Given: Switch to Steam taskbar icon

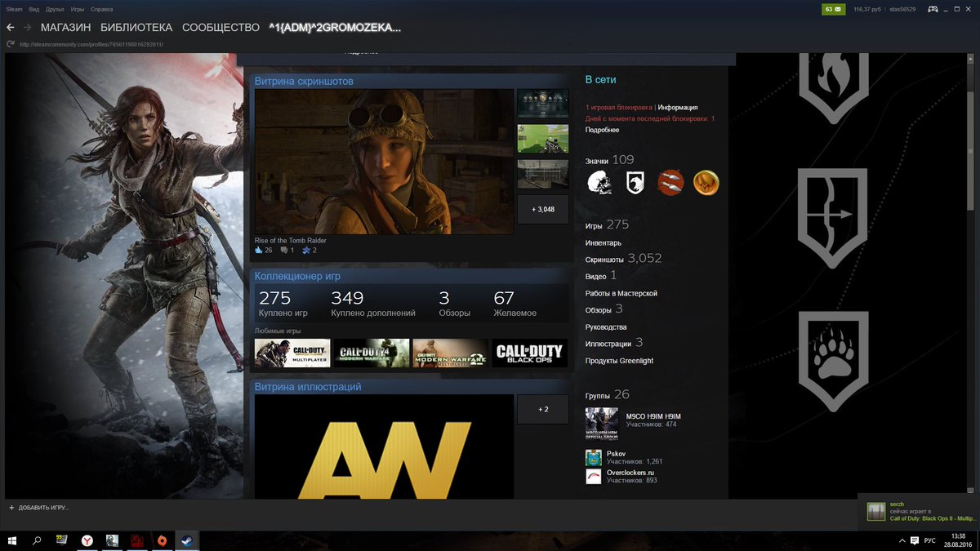Looking at the screenshot, I should pyautogui.click(x=187, y=540).
